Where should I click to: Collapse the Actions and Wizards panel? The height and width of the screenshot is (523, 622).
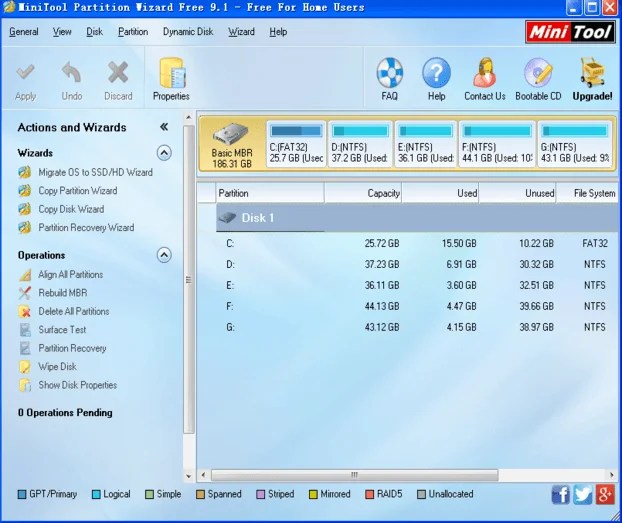(164, 127)
